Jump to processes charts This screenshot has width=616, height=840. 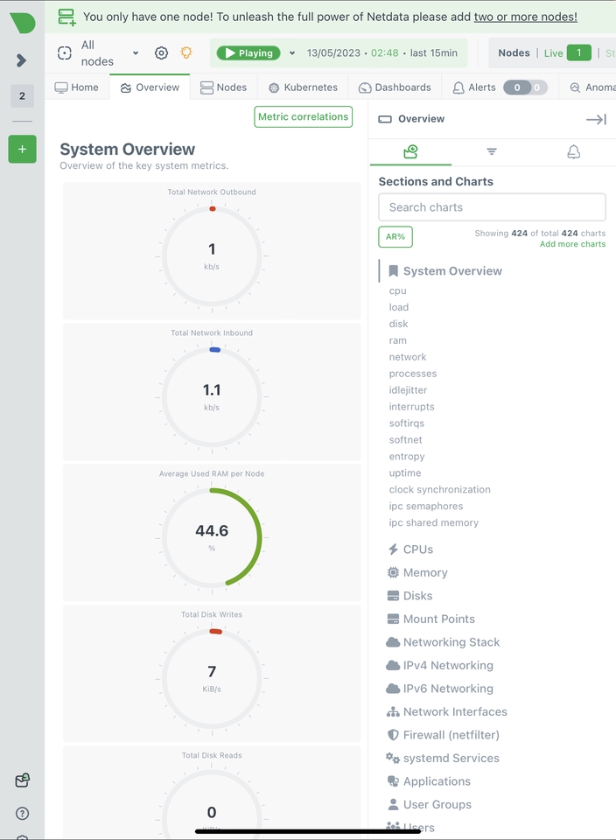point(413,374)
